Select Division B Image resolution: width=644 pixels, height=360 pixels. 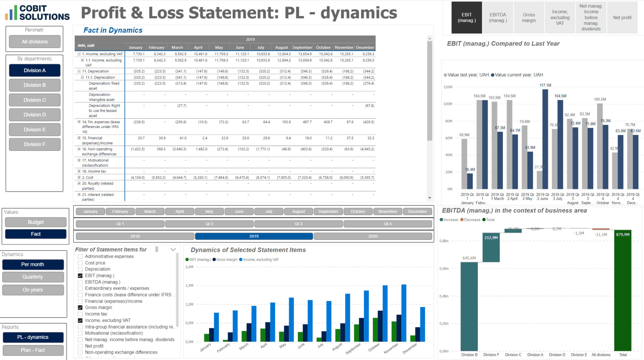[x=35, y=85]
